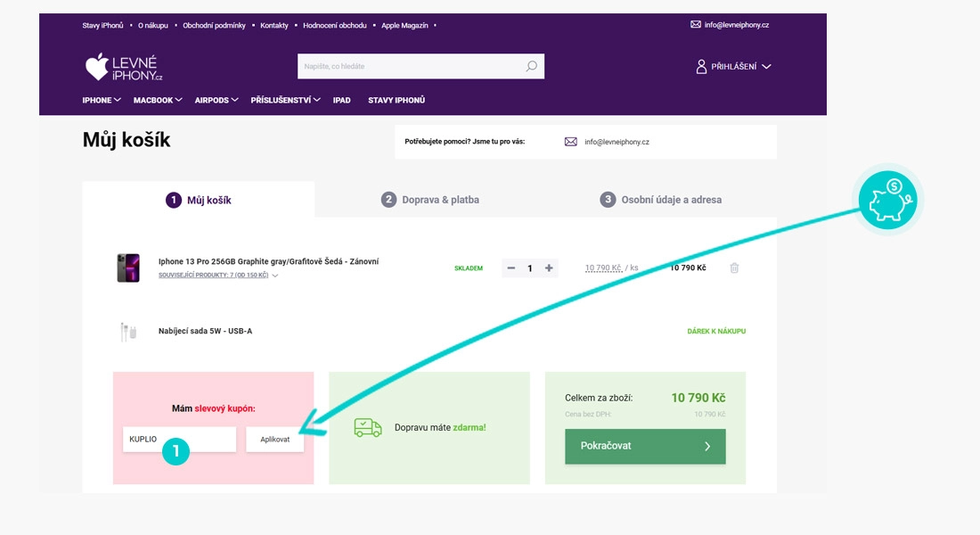Image resolution: width=980 pixels, height=535 pixels.
Task: Click the envelope icon in top bar
Action: pyautogui.click(x=696, y=24)
